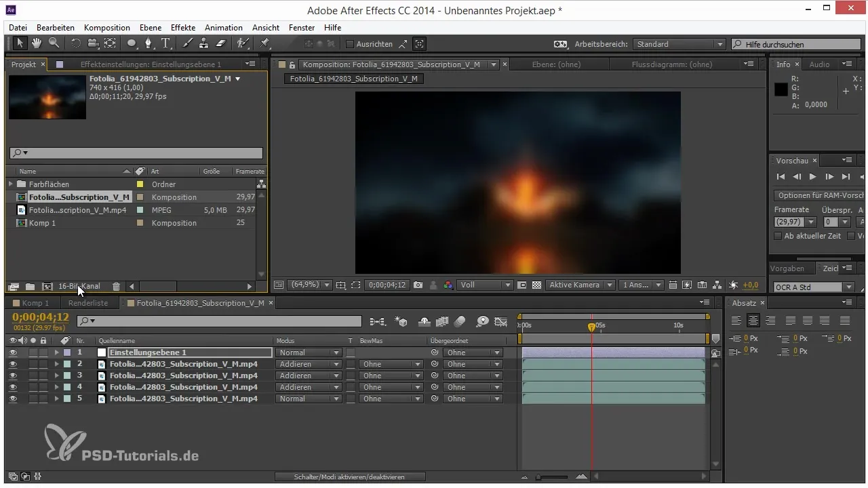868x488 pixels.
Task: Switch to the Renderliste tab
Action: coord(87,303)
